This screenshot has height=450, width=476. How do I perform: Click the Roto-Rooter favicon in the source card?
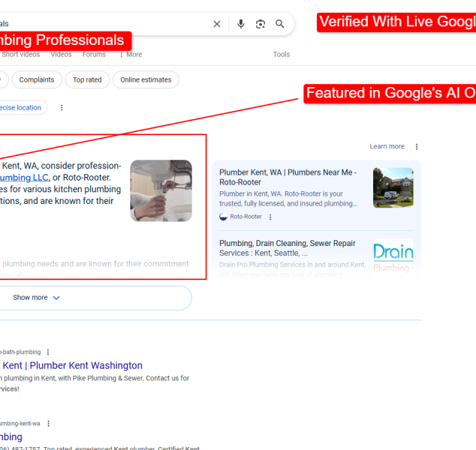pos(223,217)
